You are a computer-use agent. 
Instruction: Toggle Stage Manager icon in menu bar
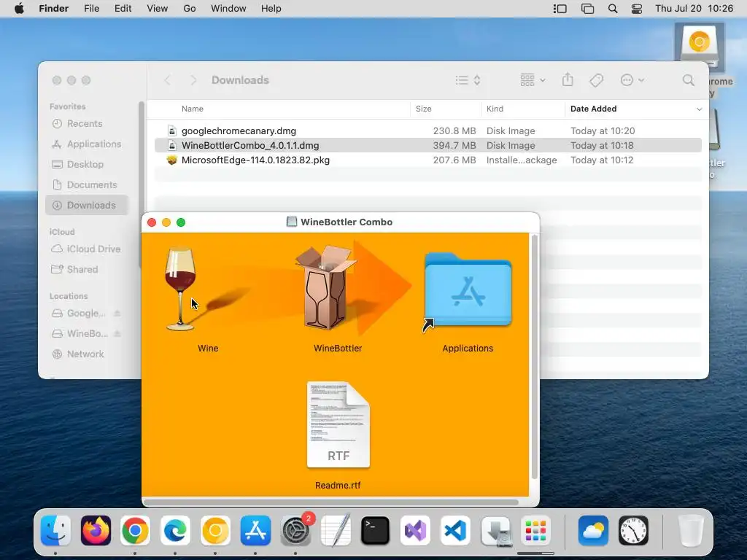[560, 9]
